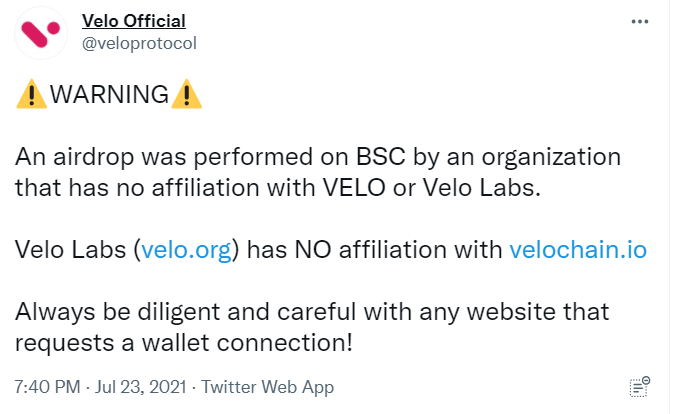Click the Jul 23, 2021 date
Image resolution: width=678 pixels, height=414 pixels.
(146, 387)
